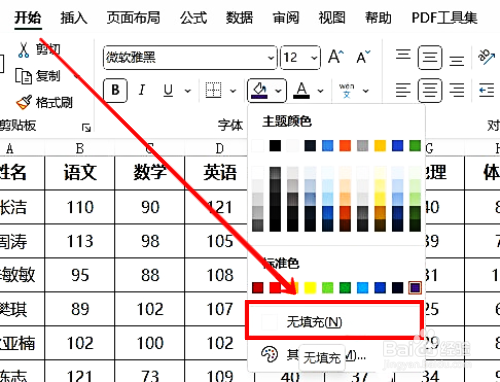Select cell with value 113
The width and height of the screenshot is (500, 382).
pos(80,241)
